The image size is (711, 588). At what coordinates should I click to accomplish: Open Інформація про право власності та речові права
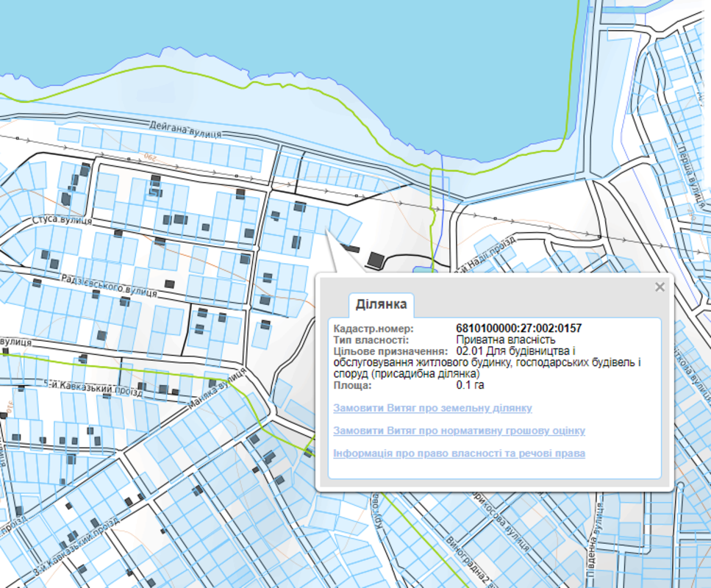(459, 453)
